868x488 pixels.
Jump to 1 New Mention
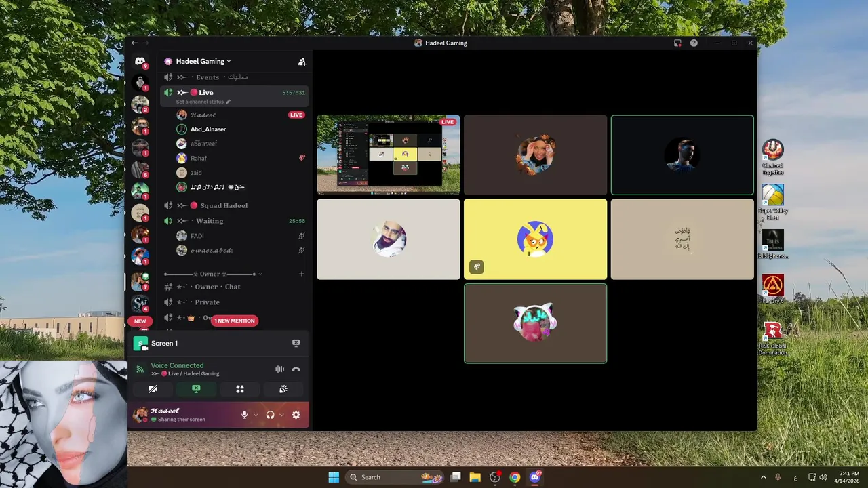(x=235, y=321)
